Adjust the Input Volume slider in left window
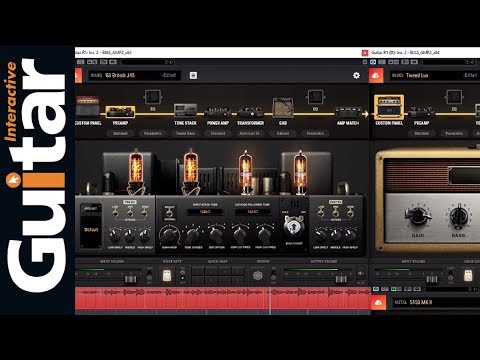Viewport: 480px width, 360px height. 130,279
